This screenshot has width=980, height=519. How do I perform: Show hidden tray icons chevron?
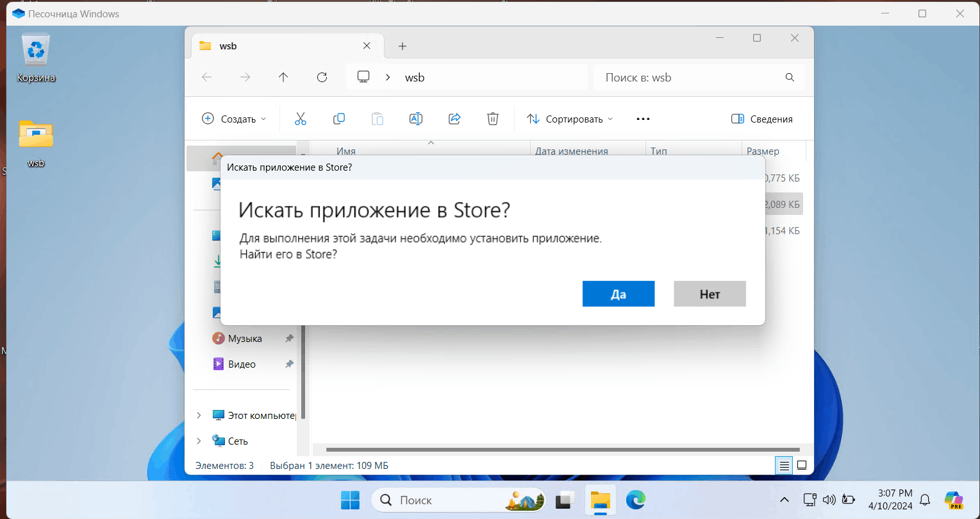pos(784,500)
